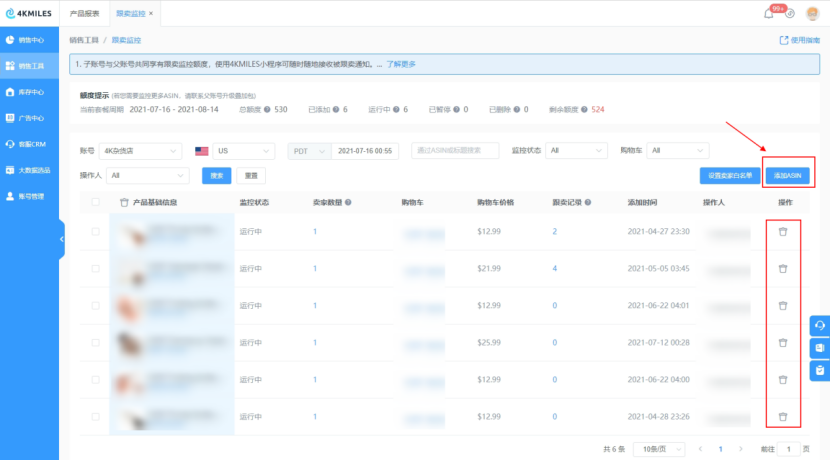Image resolution: width=830 pixels, height=461 pixels.
Task: Toggle the select-all checkbox in table header
Action: [95, 202]
